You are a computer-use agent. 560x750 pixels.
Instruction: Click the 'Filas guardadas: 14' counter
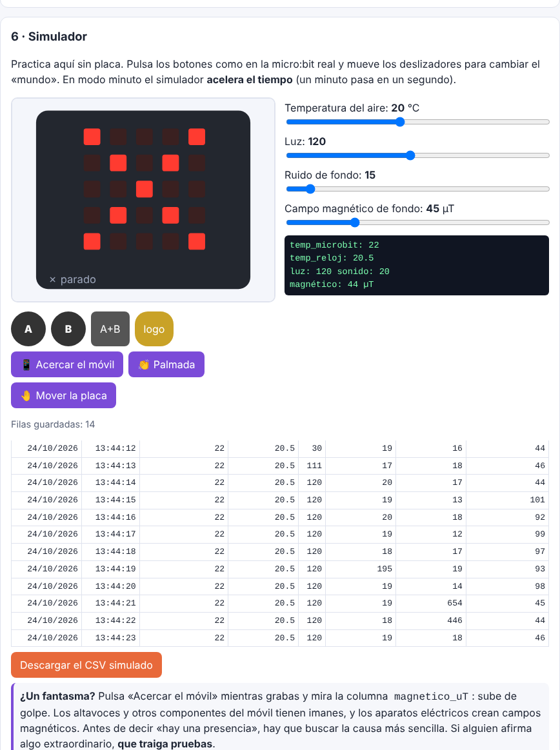53,424
